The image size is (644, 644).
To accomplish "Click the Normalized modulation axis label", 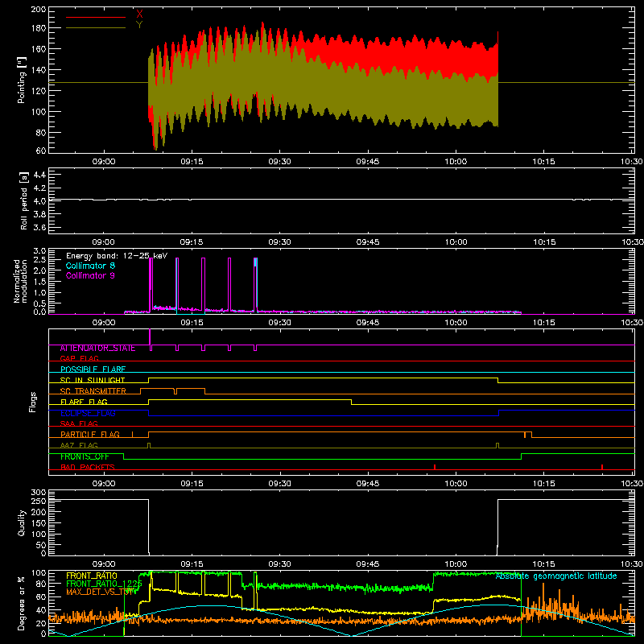I will pos(20,281).
